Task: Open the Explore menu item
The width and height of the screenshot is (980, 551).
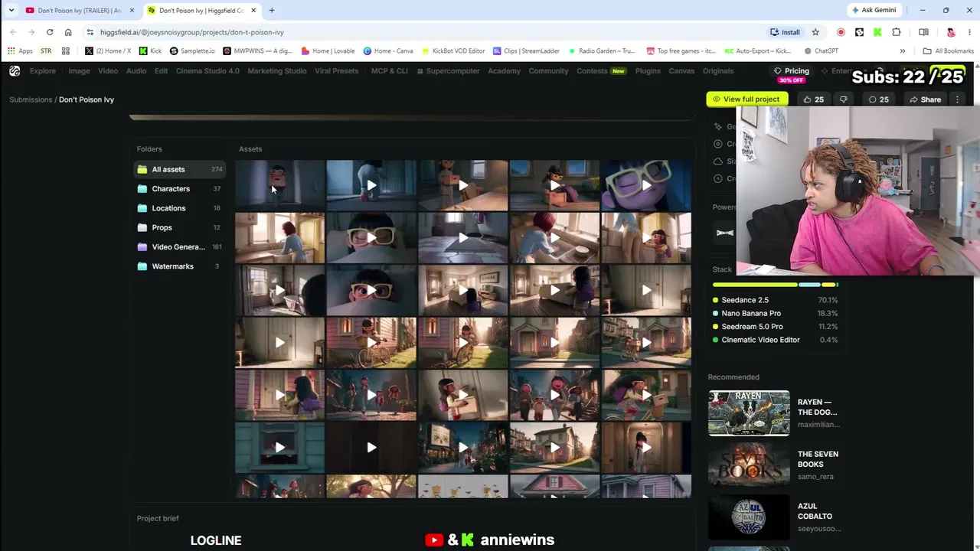Action: click(x=43, y=71)
